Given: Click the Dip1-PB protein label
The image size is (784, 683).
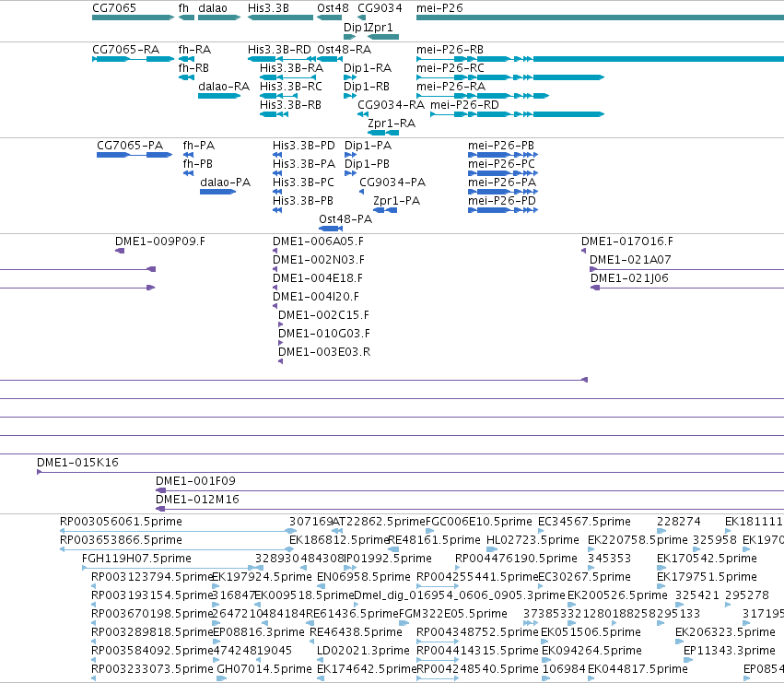Looking at the screenshot, I should click(x=367, y=164).
